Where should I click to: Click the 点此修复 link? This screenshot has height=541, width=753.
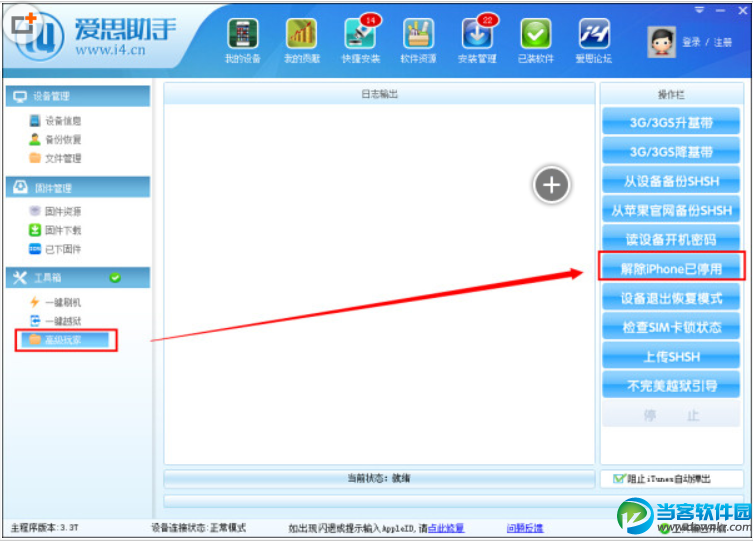coord(446,528)
